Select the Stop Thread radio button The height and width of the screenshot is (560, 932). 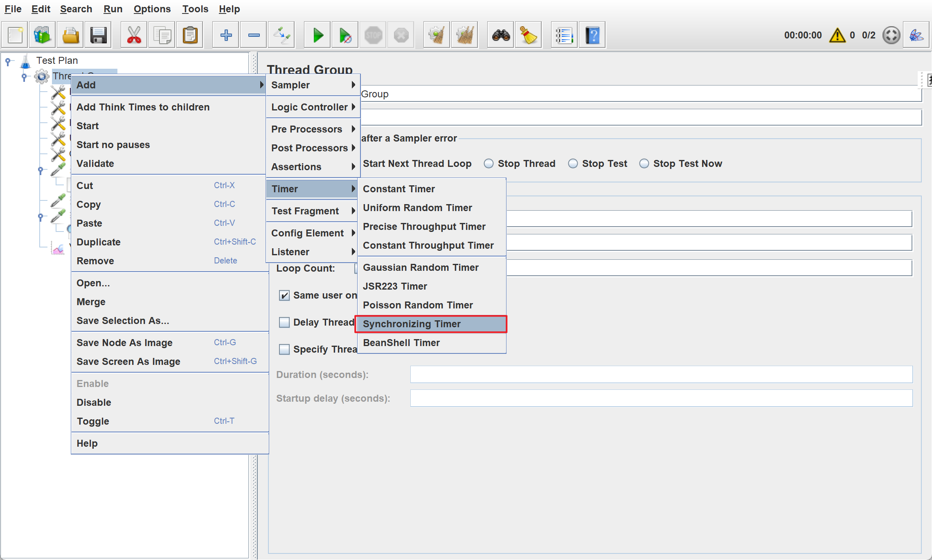point(489,164)
